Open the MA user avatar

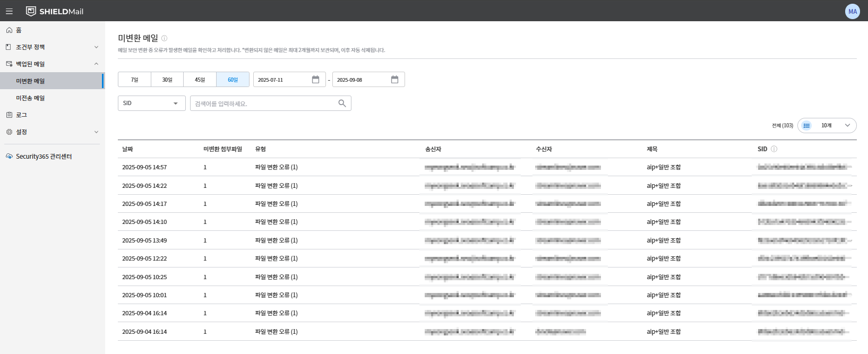852,11
